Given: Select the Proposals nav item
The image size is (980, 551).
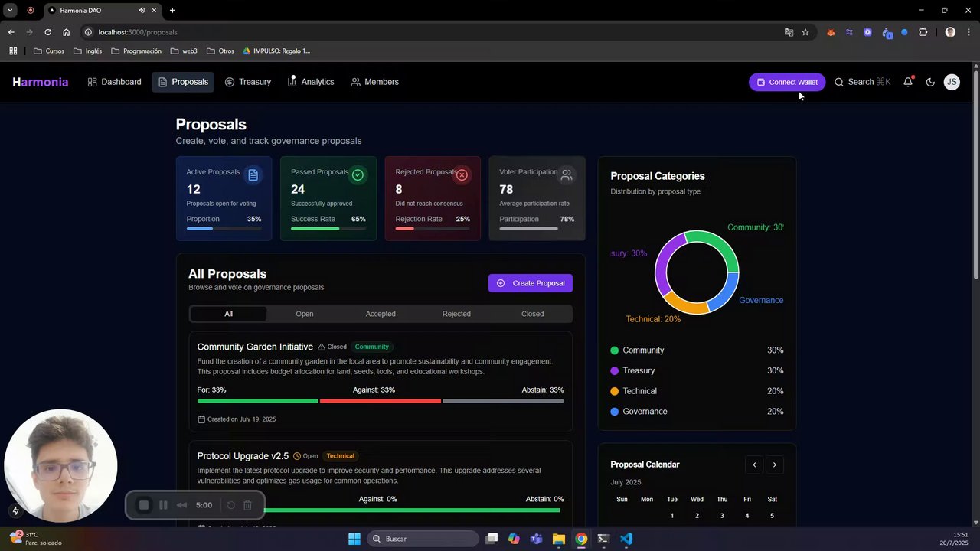Looking at the screenshot, I should (x=183, y=82).
